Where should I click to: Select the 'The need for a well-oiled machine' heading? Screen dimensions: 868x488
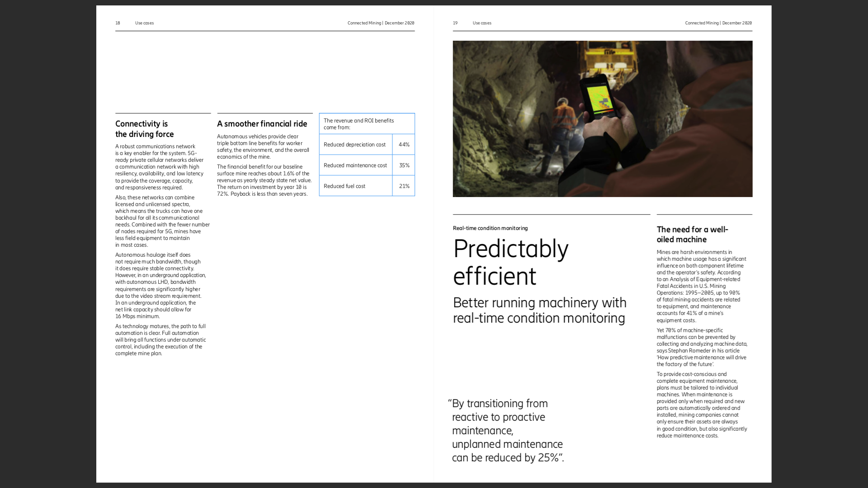point(693,235)
